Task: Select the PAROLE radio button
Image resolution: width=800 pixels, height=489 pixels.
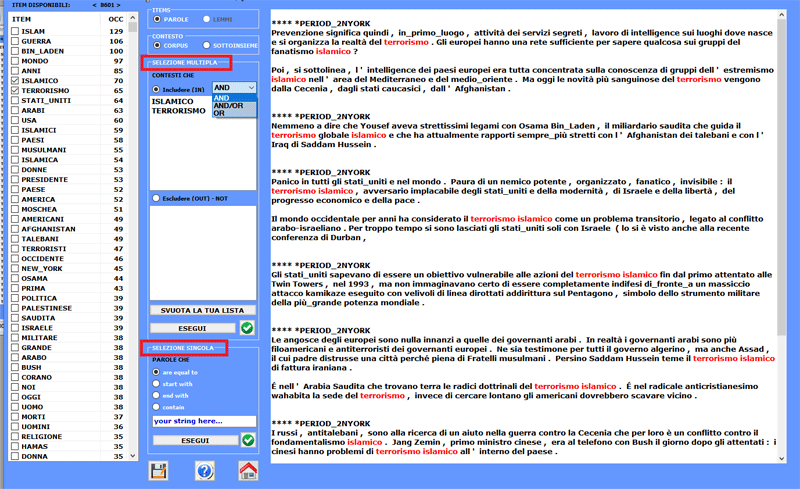Action: click(157, 19)
